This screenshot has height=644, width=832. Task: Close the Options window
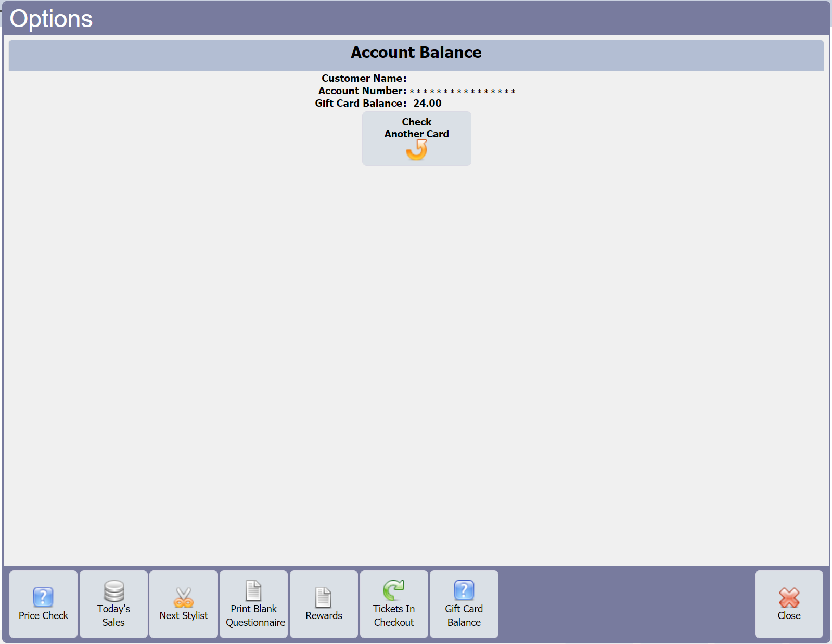pyautogui.click(x=789, y=604)
